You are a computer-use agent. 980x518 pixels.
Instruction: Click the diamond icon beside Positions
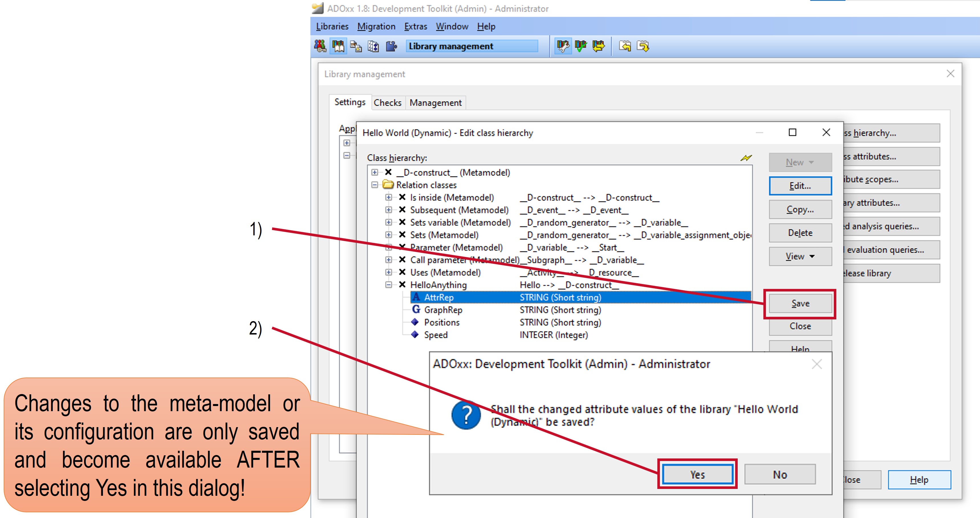pyautogui.click(x=415, y=322)
